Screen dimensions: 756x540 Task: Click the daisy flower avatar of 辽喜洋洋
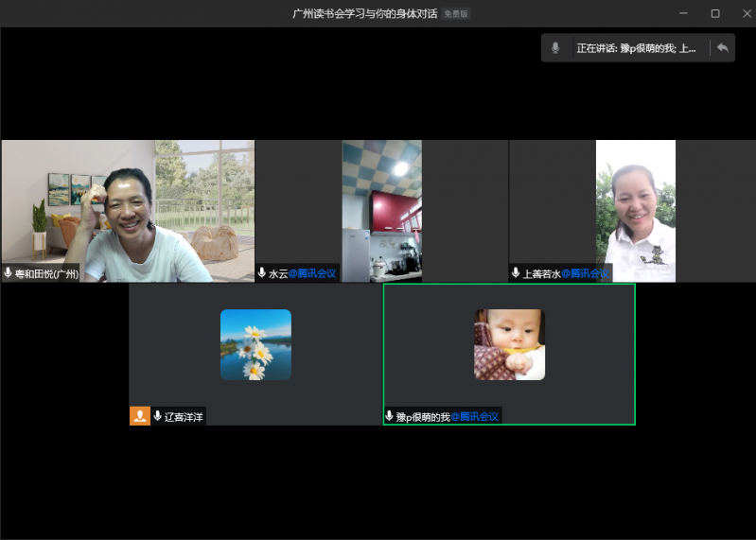255,344
